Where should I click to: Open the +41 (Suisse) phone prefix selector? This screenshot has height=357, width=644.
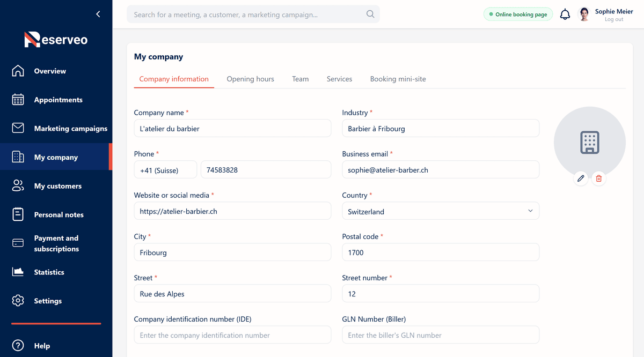(x=165, y=170)
